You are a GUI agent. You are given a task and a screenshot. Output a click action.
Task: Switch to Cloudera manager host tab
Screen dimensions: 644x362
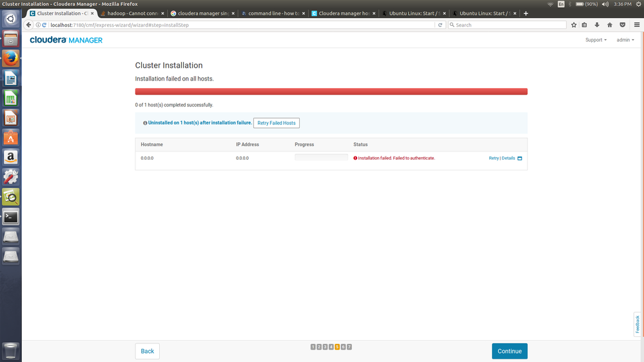click(x=344, y=14)
